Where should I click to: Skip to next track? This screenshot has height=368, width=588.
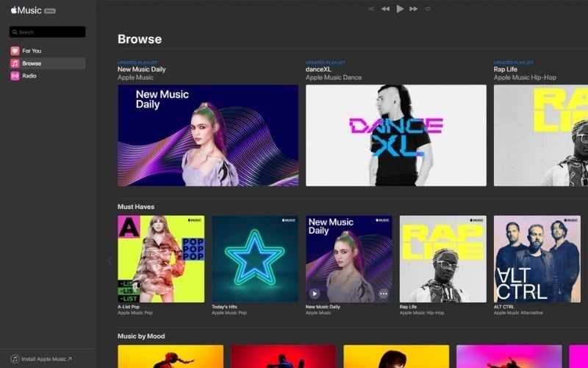[x=413, y=9]
